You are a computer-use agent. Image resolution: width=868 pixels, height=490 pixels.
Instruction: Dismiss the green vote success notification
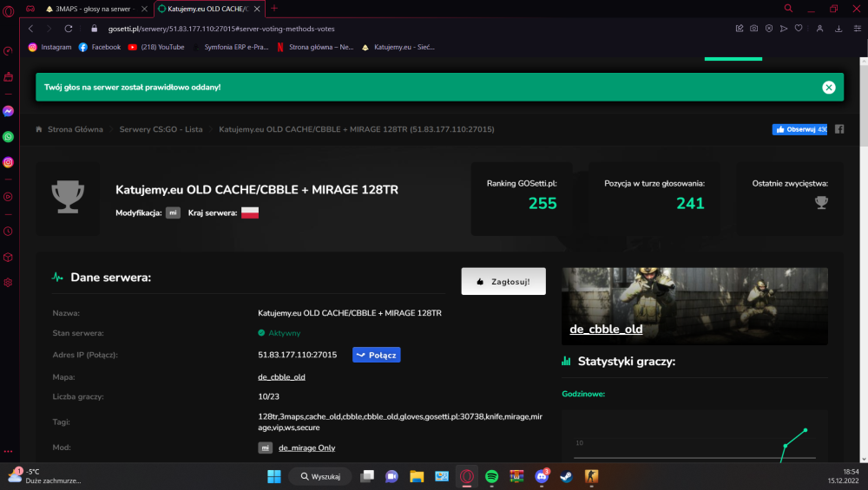click(829, 88)
